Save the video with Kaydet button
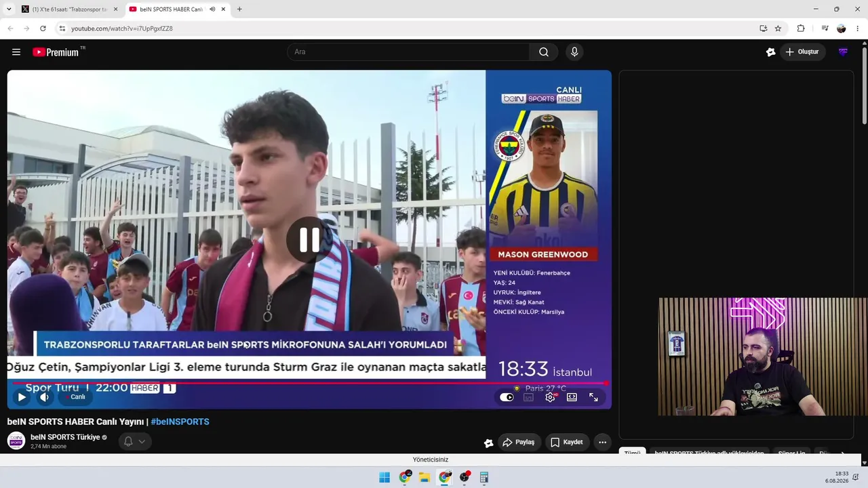868x488 pixels. coord(566,442)
